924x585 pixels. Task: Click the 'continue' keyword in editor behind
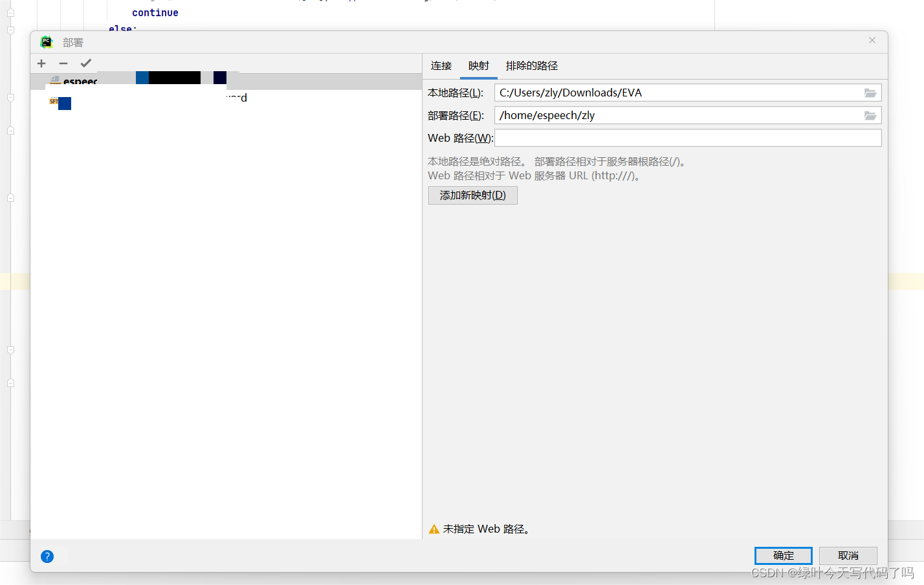(x=155, y=13)
